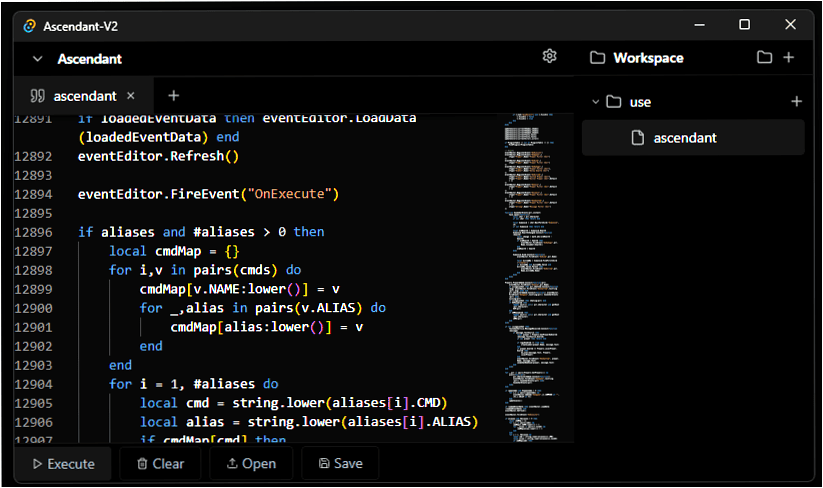Screen dimensions: 823x488
Task: Open a script file
Action: click(251, 464)
